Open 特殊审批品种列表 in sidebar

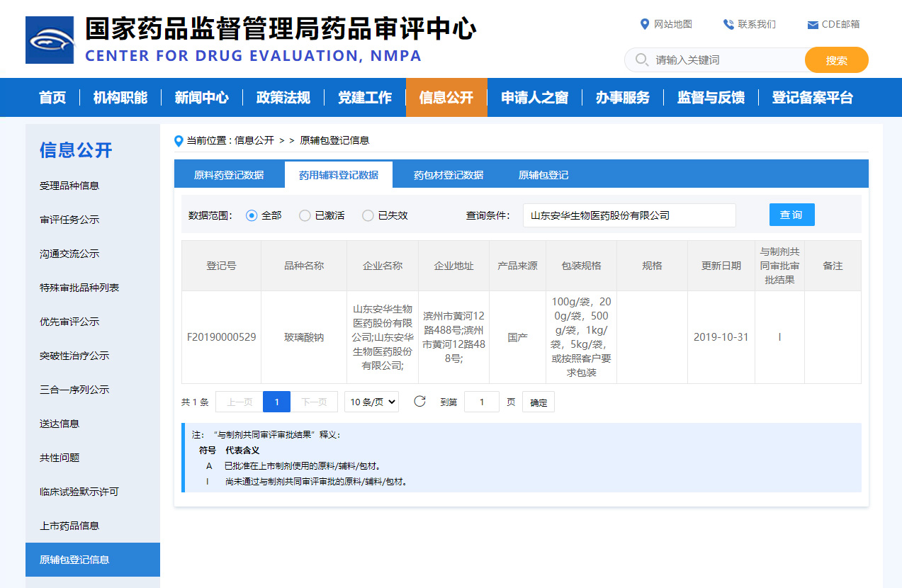click(x=79, y=288)
